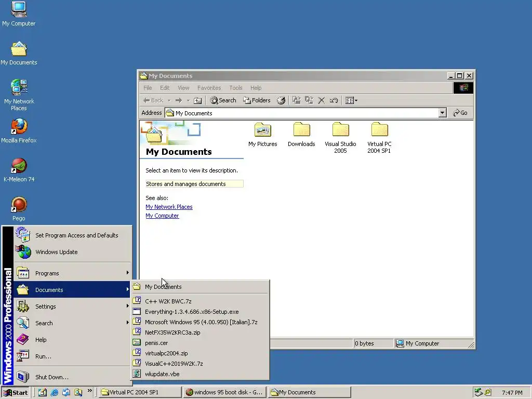The width and height of the screenshot is (532, 399).
Task: Open the History toolbar icon
Action: pyautogui.click(x=281, y=100)
